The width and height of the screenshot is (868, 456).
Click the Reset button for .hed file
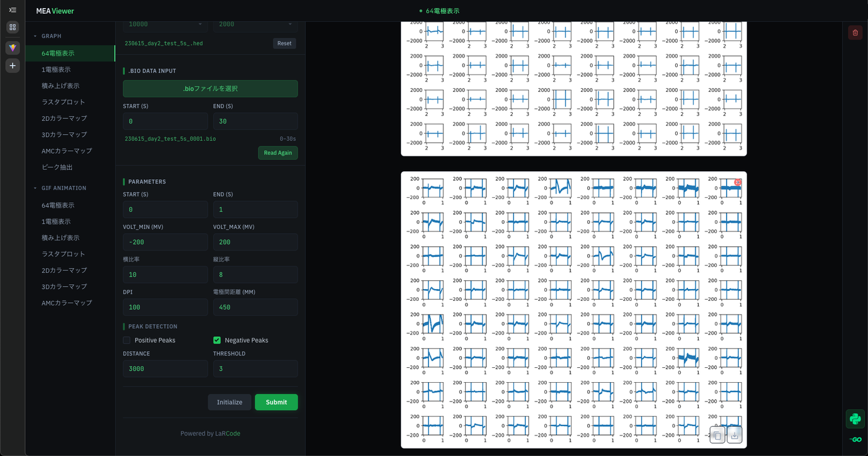(x=285, y=43)
